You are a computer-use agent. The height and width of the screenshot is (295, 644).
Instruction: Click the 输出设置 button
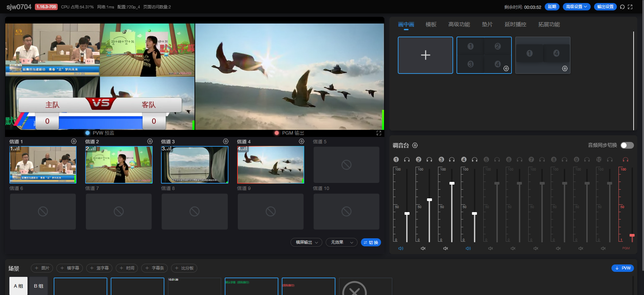coord(605,7)
